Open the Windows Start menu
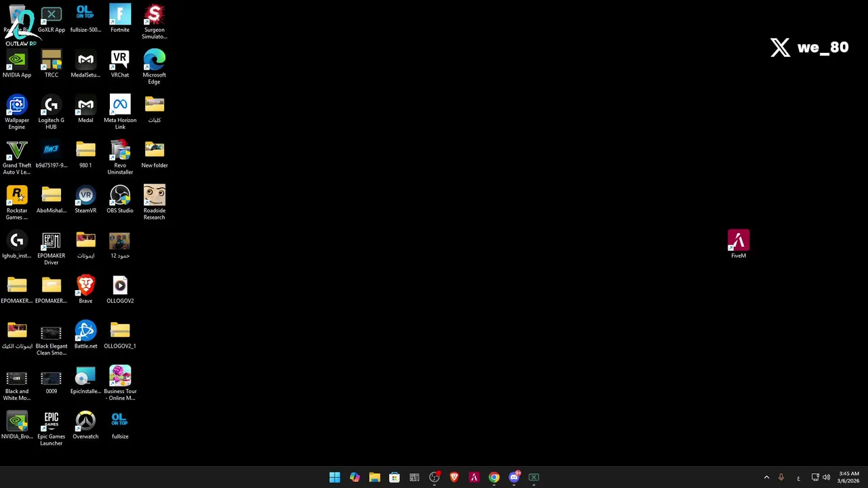This screenshot has height=488, width=868. pos(334,477)
